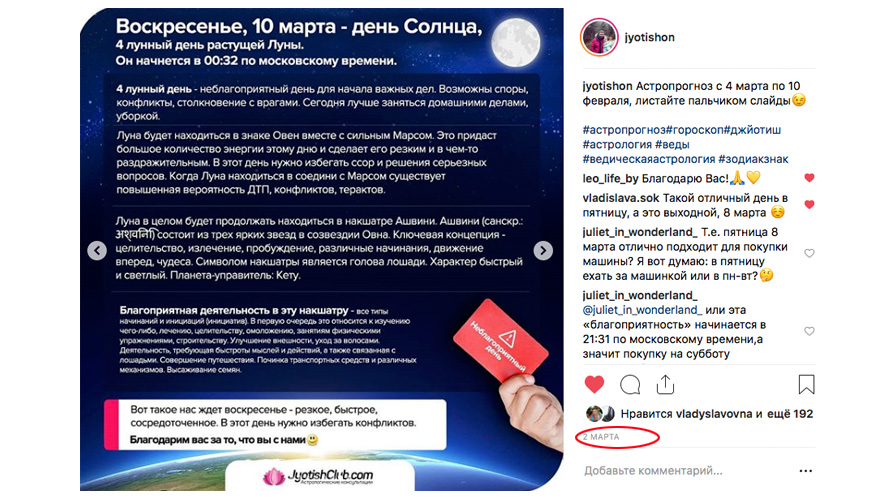Open hashtag #зодиакзнак
Screen dimensions: 895x500
pos(753,159)
